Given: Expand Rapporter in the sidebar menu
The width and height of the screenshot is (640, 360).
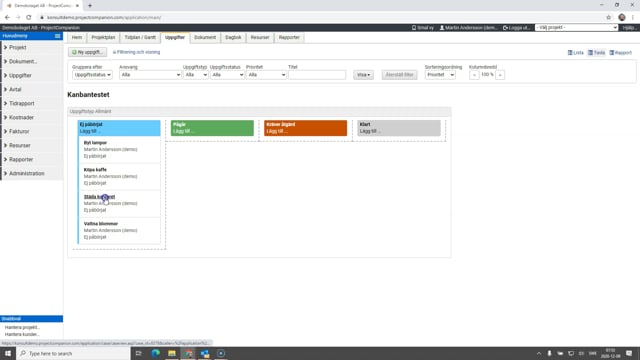Looking at the screenshot, I should pos(31,160).
